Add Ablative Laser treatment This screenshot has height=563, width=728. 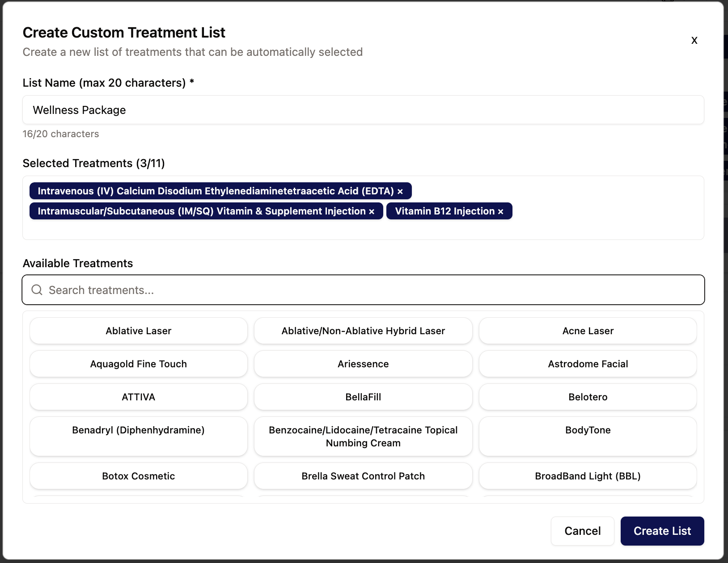point(139,331)
